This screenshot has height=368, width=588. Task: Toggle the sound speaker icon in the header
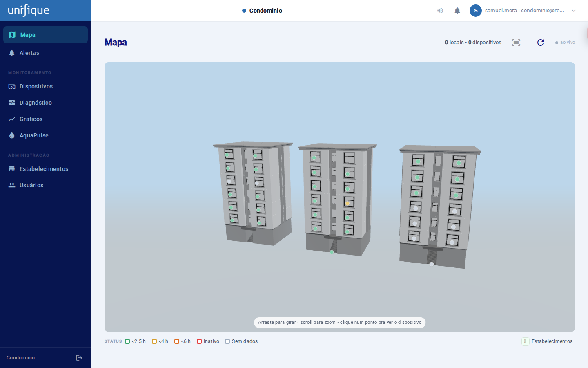(440, 11)
